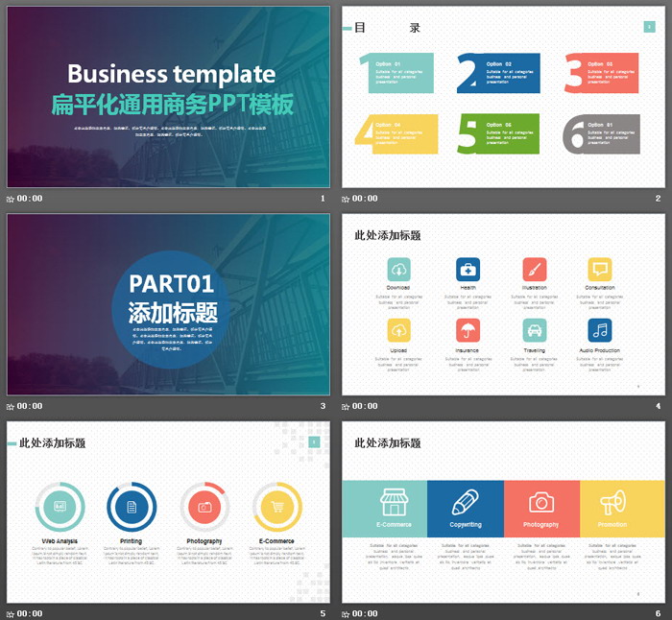Viewport: 672px width, 620px height.
Task: Click the 'Promotion' label on slide 6
Action: (x=612, y=524)
